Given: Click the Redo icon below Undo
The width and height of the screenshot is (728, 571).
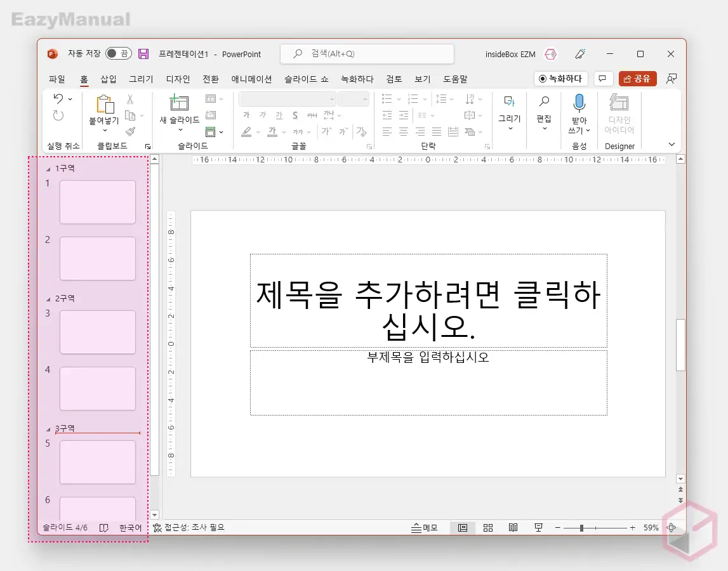Looking at the screenshot, I should tap(58, 115).
